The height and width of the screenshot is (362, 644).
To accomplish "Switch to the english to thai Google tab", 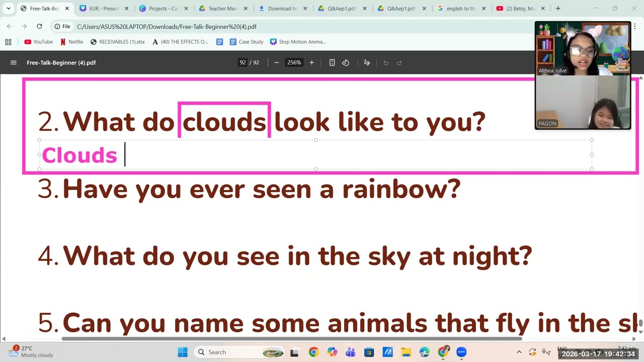I will point(461,9).
